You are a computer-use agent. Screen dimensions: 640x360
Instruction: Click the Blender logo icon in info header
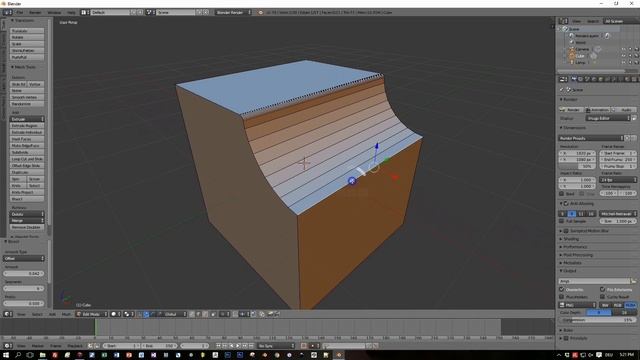pos(260,12)
